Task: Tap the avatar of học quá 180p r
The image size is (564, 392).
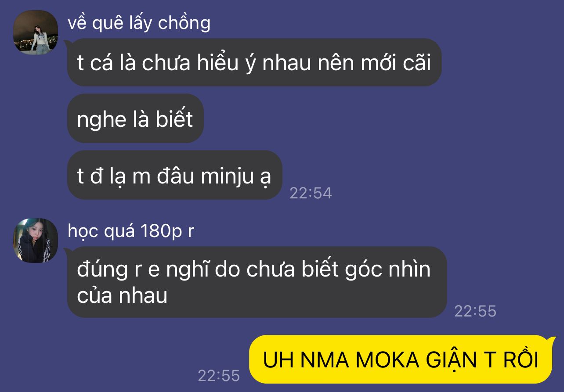Action: 36,241
